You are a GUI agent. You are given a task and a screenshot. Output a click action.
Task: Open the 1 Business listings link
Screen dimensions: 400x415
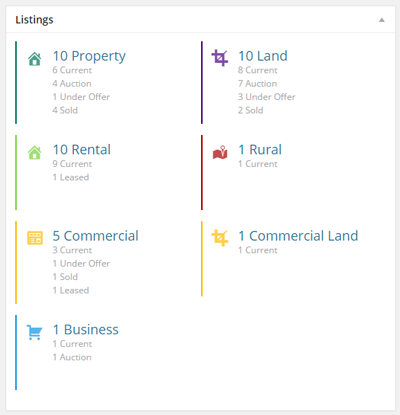tap(86, 330)
